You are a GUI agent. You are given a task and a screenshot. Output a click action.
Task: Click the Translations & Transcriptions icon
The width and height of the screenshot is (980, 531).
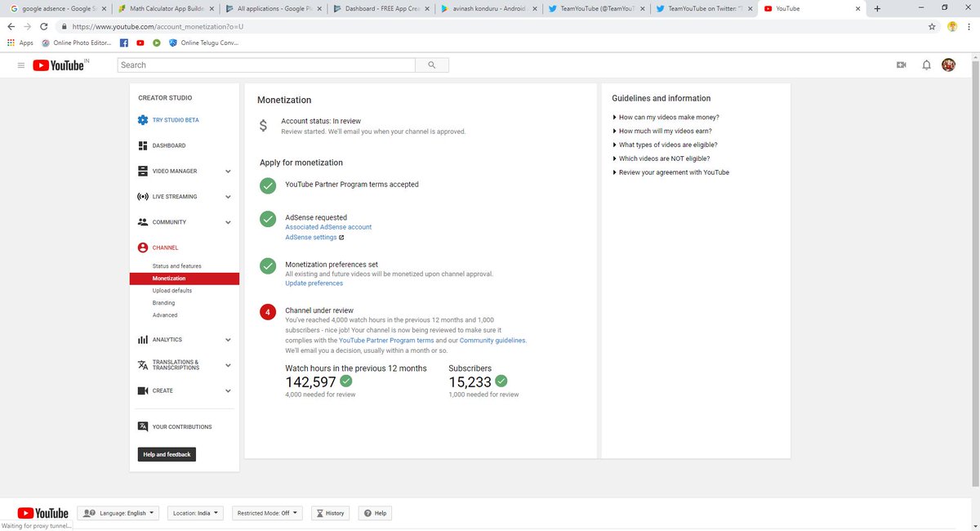point(143,365)
